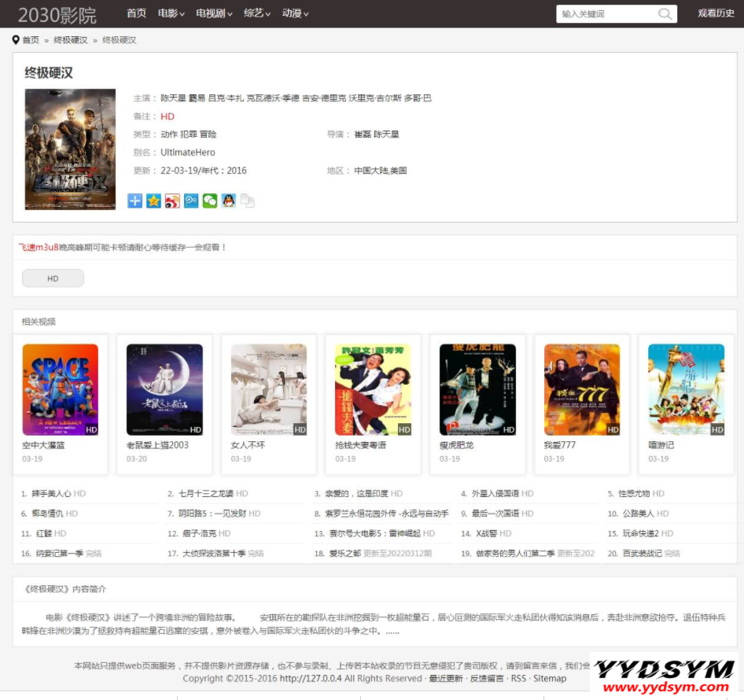Click actor 陈天星 in the cast list
Image resolution: width=744 pixels, height=700 pixels.
[x=173, y=98]
